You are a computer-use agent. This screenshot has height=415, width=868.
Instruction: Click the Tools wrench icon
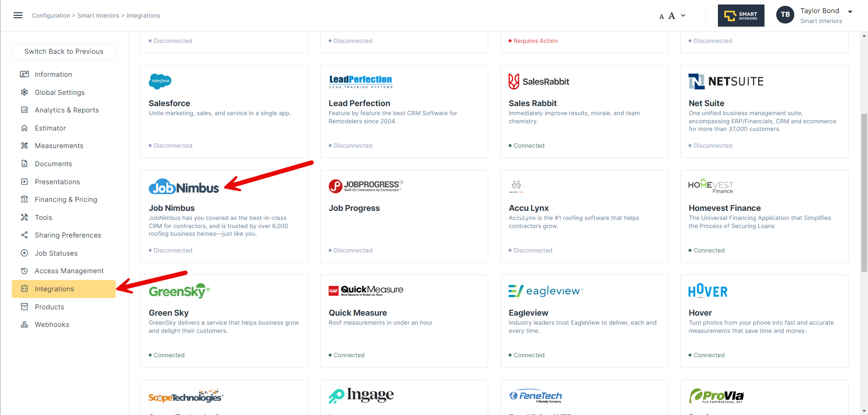coord(24,217)
